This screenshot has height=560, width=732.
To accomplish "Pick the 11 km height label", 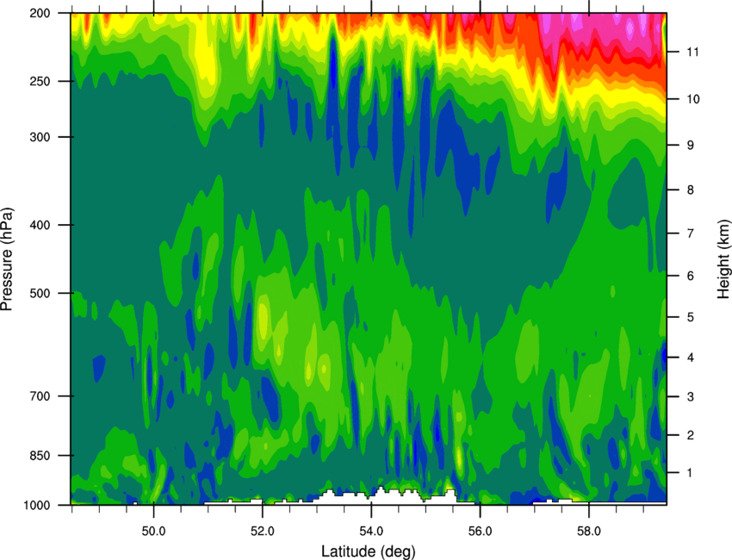I will 693,52.
